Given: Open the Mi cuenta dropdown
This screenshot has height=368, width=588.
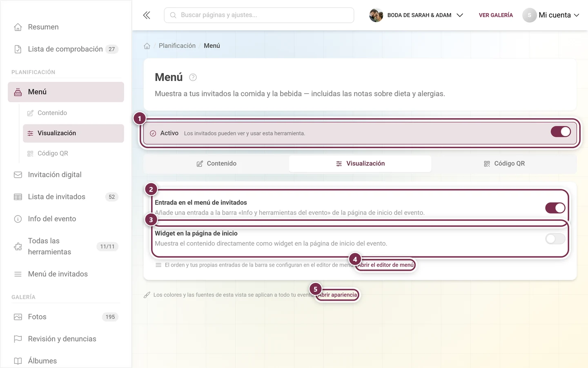Looking at the screenshot, I should pos(551,15).
